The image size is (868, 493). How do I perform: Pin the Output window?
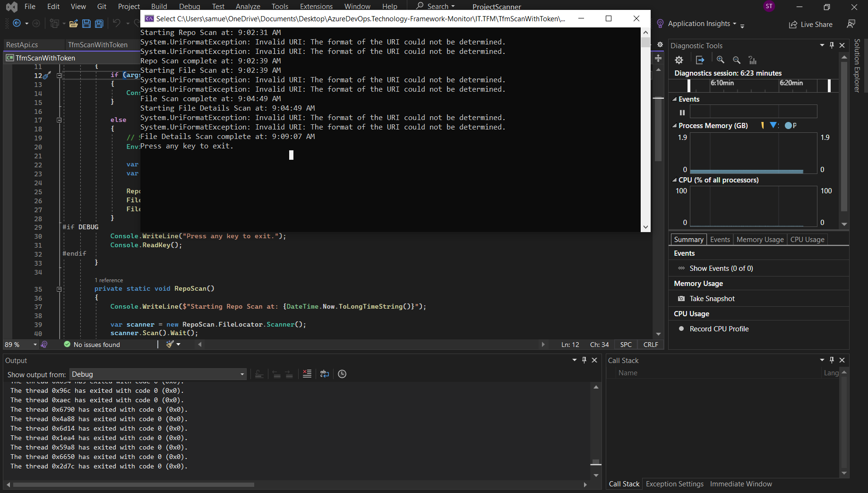pyautogui.click(x=584, y=360)
